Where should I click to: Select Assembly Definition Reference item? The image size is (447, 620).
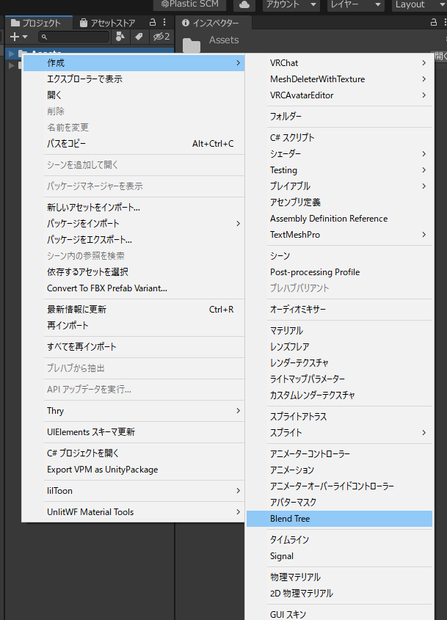tap(339, 219)
